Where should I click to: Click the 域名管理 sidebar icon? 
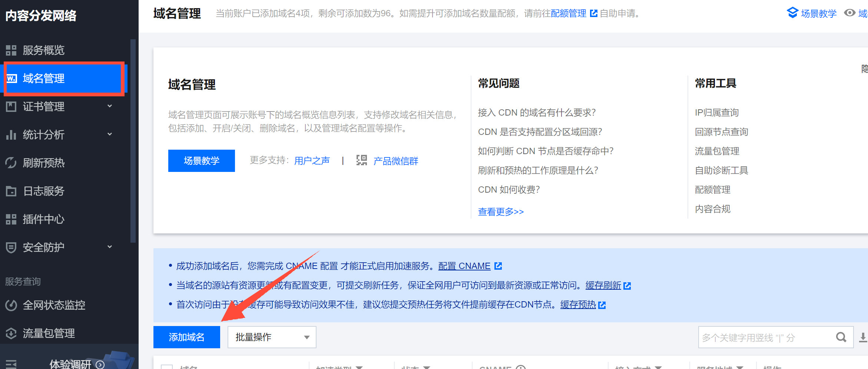click(x=11, y=78)
